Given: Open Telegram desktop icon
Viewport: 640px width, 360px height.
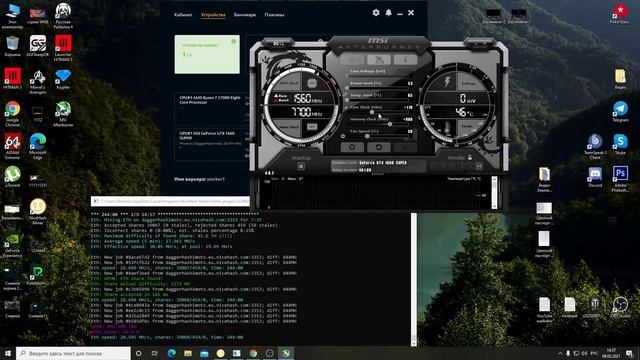Looking at the screenshot, I should (x=620, y=111).
